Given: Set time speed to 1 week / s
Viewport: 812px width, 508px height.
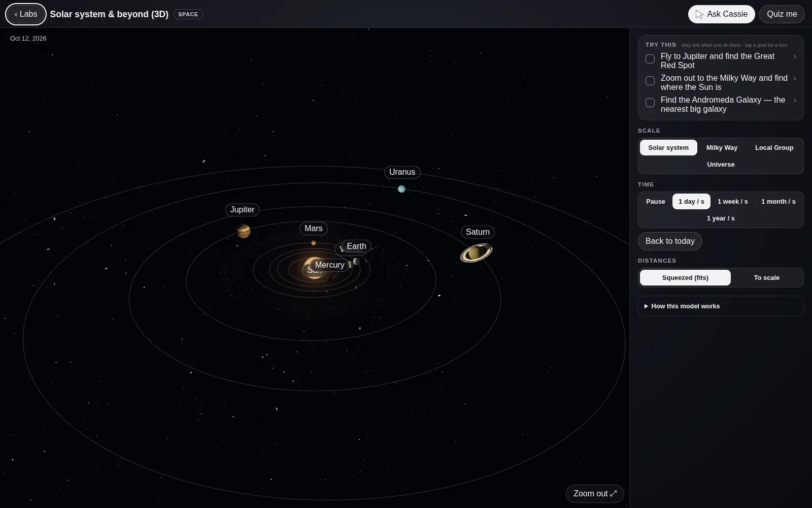Looking at the screenshot, I should (x=732, y=202).
